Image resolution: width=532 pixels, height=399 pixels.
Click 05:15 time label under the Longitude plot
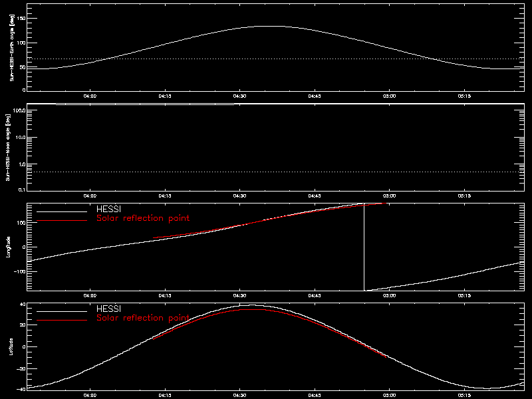[464, 295]
